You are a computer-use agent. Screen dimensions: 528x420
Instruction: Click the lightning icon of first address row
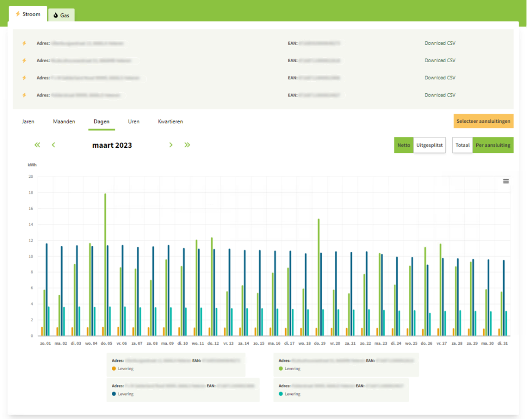pos(24,43)
